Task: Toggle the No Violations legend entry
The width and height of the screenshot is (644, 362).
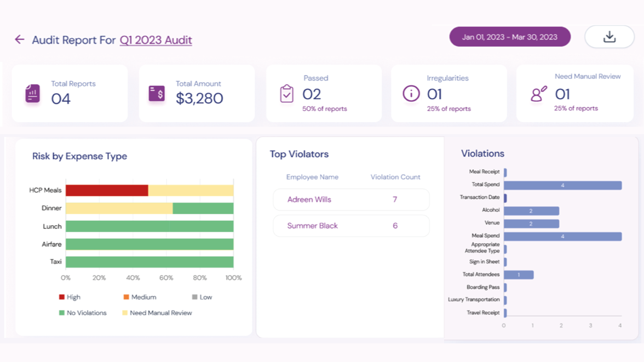Action: [83, 313]
